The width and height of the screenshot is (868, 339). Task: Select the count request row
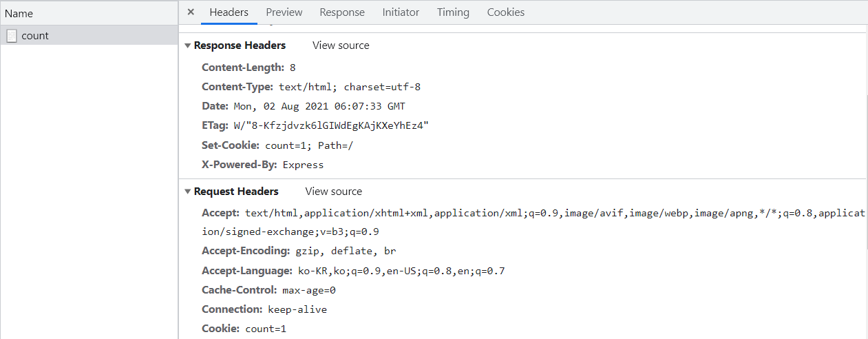click(89, 36)
